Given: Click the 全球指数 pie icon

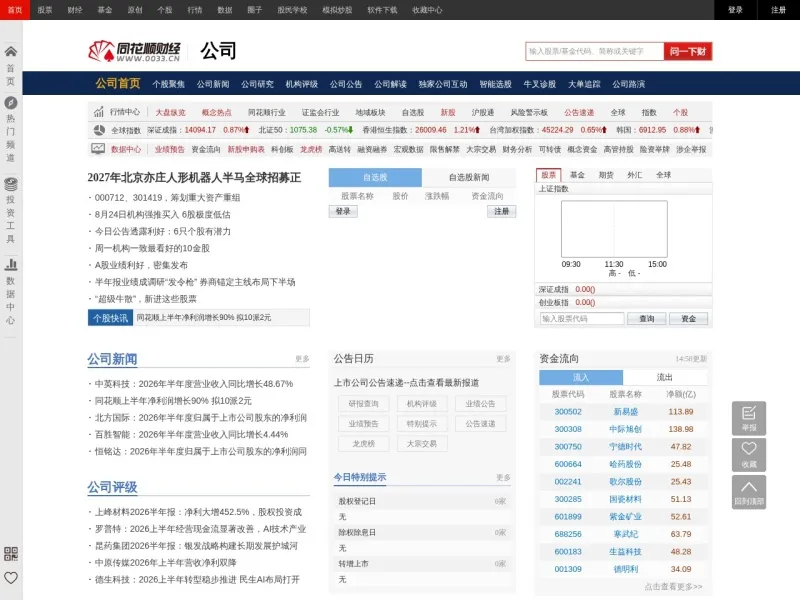Looking at the screenshot, I should pos(99,130).
